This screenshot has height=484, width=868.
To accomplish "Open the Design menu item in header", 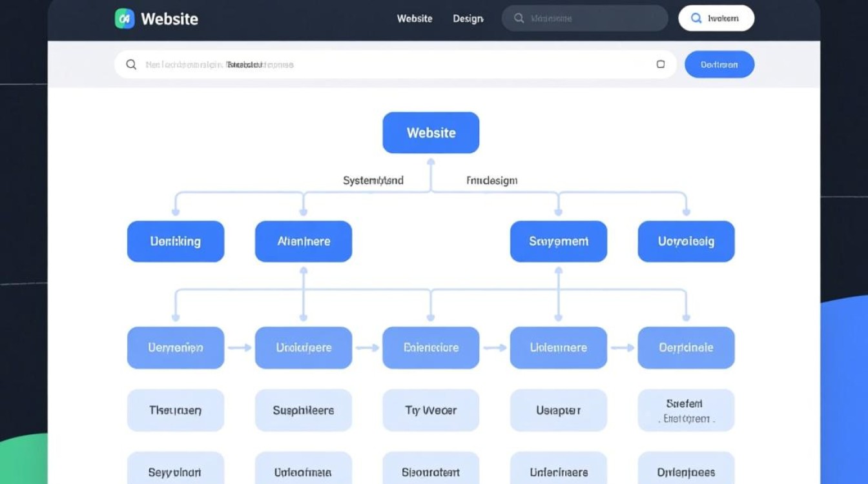I will coord(468,19).
